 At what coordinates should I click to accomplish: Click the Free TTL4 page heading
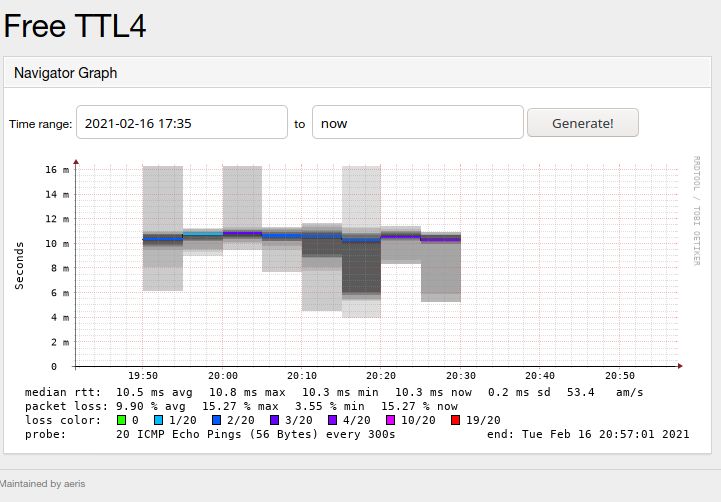click(75, 26)
